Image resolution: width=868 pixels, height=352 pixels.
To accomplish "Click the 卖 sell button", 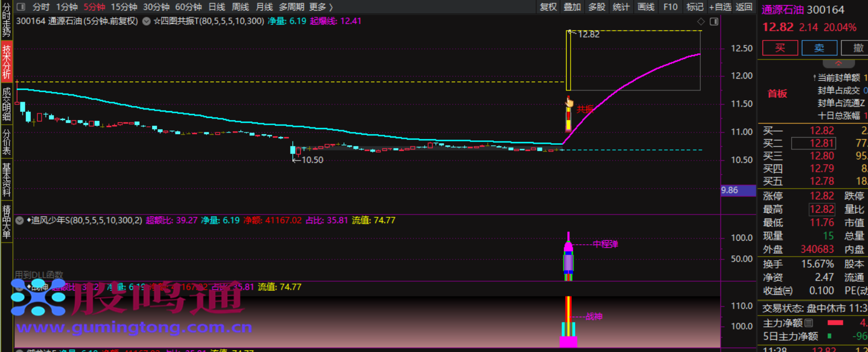I will point(819,48).
